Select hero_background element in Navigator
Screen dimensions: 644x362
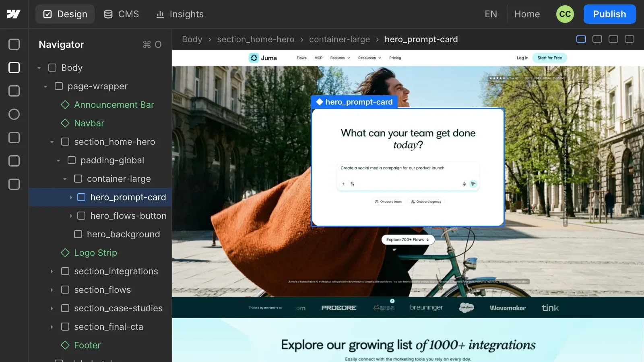pos(117,234)
